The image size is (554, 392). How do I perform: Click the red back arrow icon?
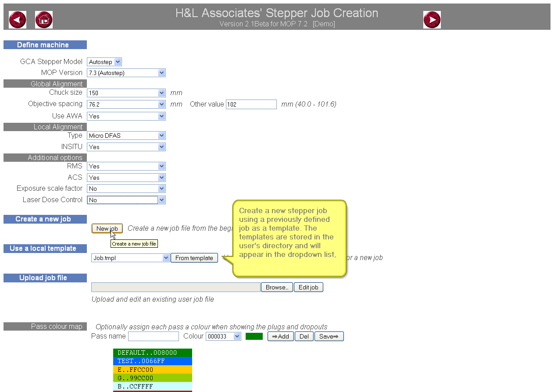(18, 20)
